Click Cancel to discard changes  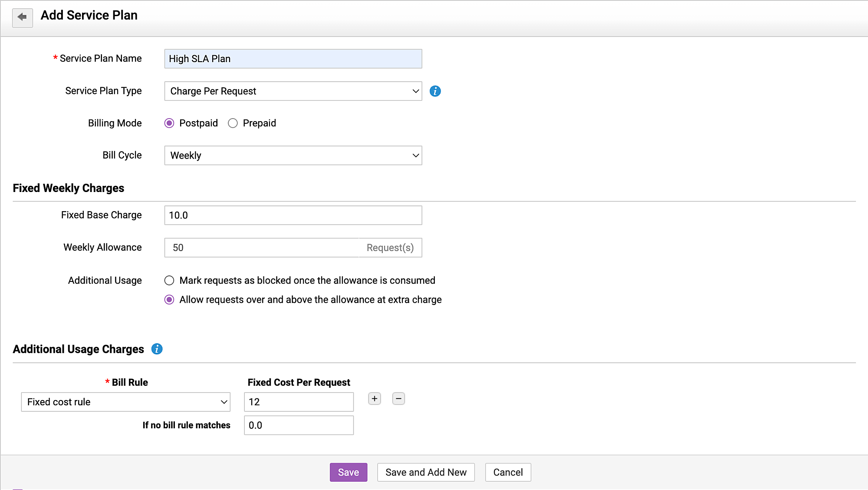pyautogui.click(x=507, y=472)
